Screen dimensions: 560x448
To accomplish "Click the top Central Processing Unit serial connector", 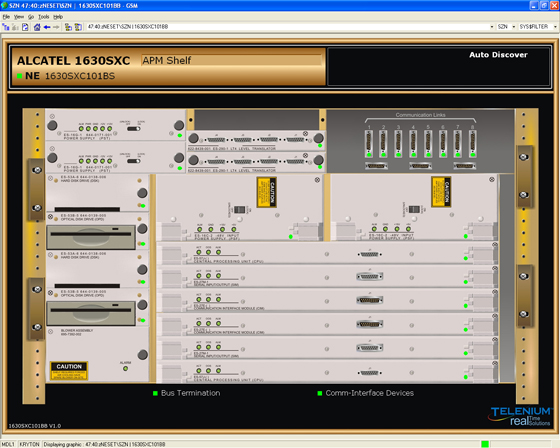I will point(370,254).
